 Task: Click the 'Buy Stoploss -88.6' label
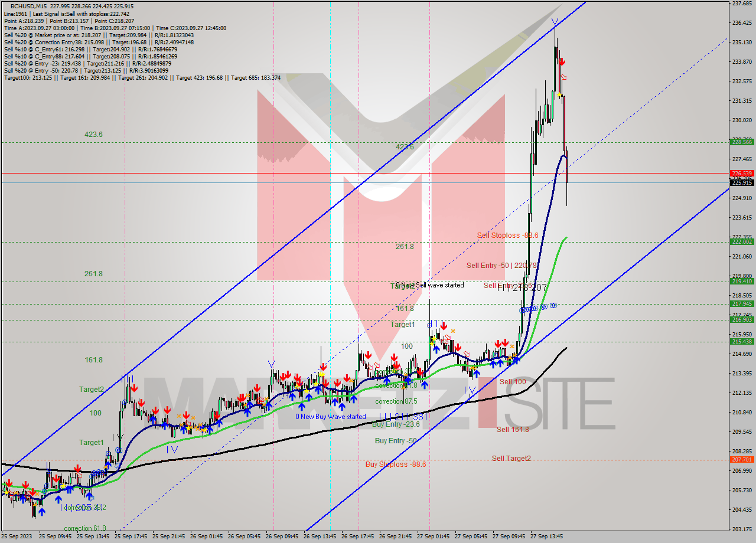(396, 464)
